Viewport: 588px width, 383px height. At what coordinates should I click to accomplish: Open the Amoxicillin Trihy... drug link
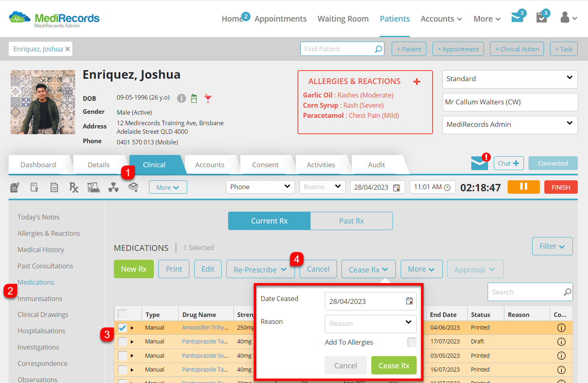(x=205, y=328)
